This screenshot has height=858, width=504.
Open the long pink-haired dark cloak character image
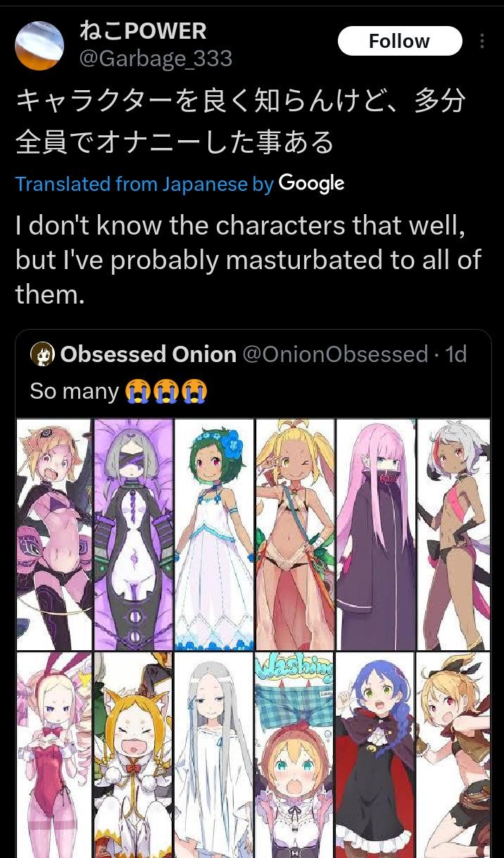(375, 534)
